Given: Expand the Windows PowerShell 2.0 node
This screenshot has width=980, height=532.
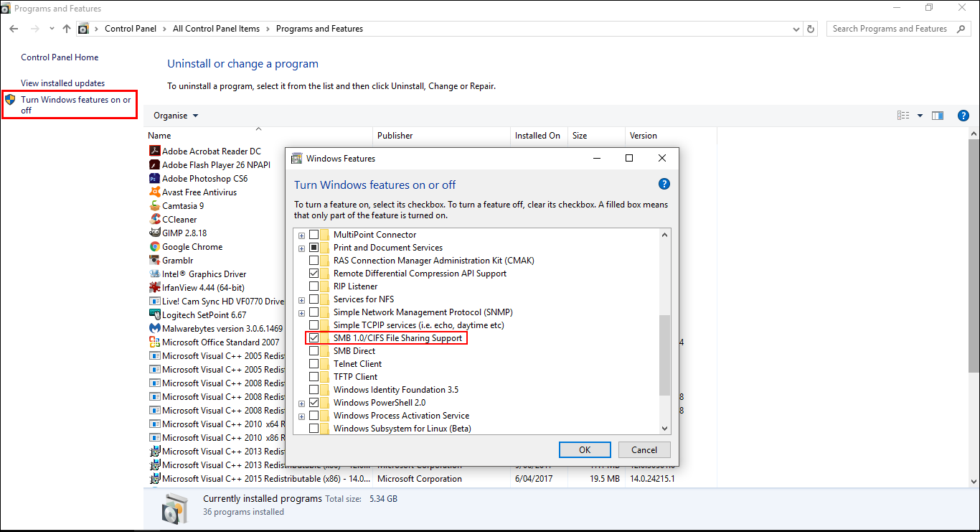Looking at the screenshot, I should (301, 403).
